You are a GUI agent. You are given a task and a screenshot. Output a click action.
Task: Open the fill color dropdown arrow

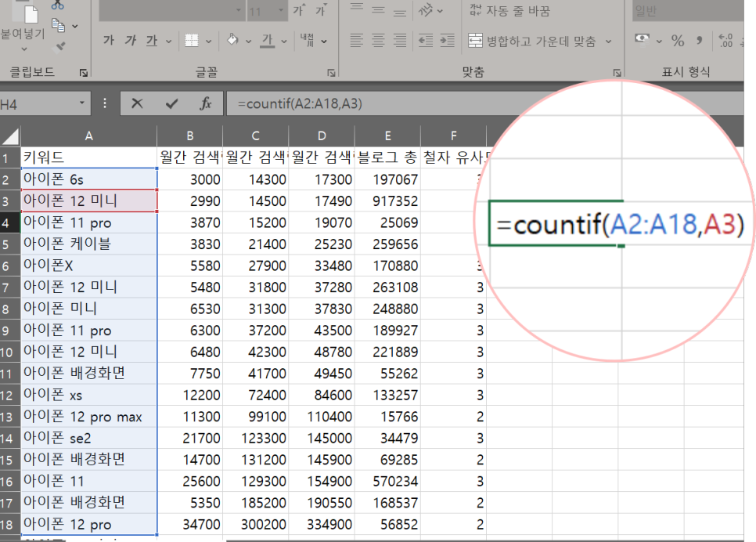248,42
